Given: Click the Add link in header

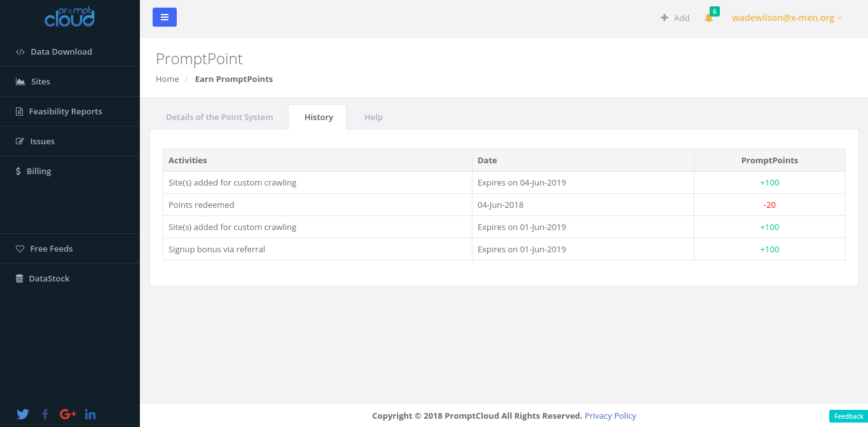Looking at the screenshot, I should (675, 18).
